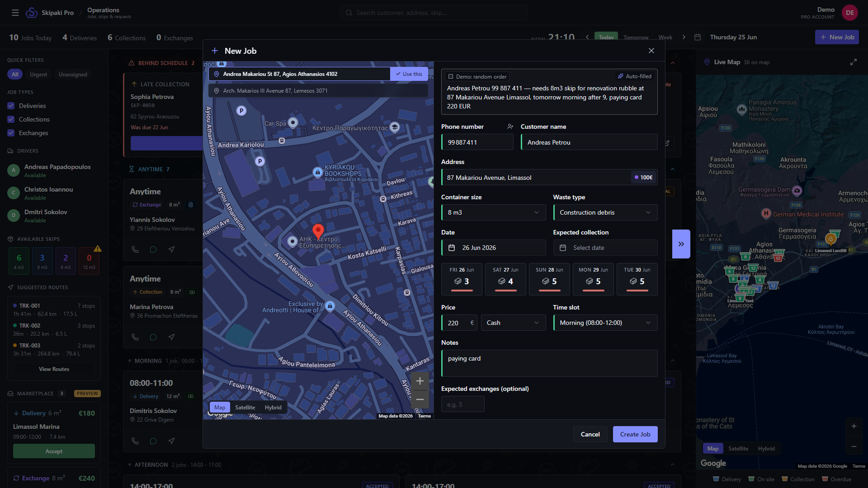Collapse the Afternoon section chevron
This screenshot has width=868, height=488.
(673, 465)
